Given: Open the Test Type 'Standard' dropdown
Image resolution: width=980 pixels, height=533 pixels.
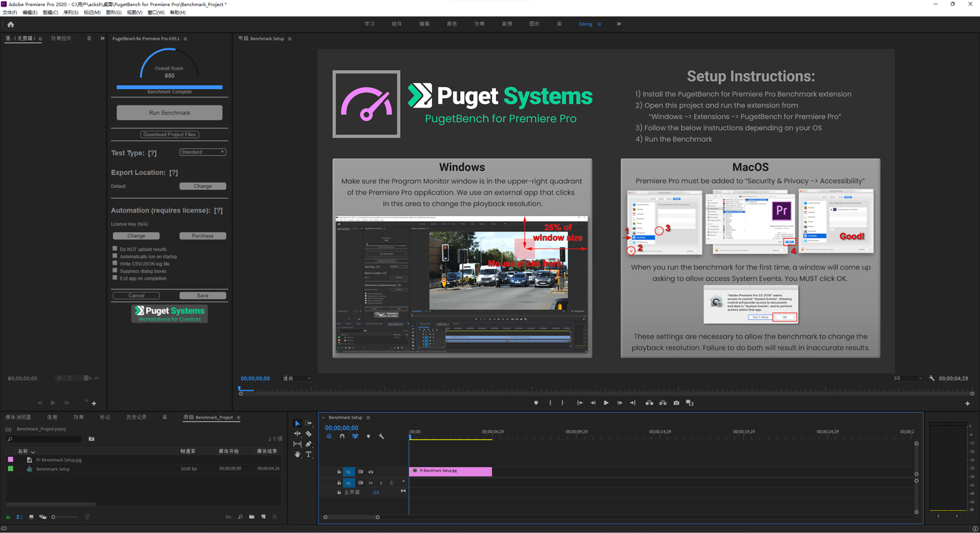Looking at the screenshot, I should 202,152.
